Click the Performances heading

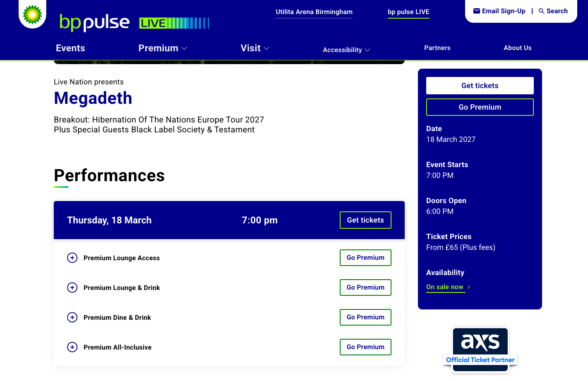109,175
